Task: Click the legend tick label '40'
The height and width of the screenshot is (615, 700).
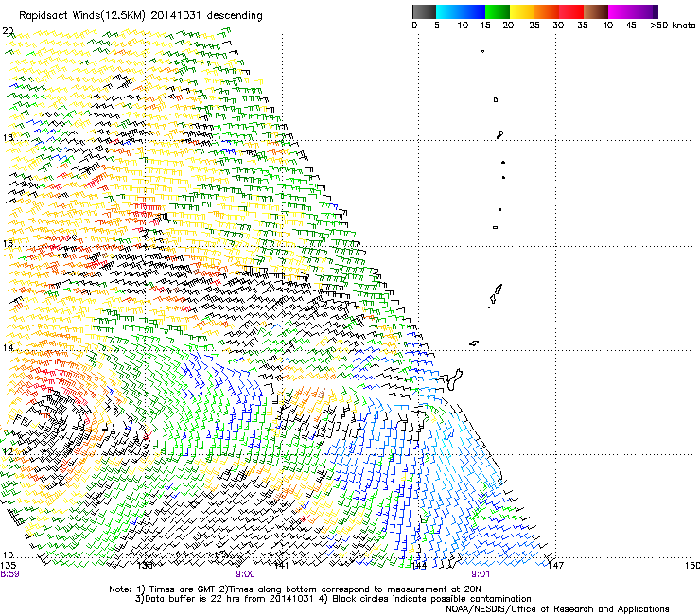Action: (607, 26)
